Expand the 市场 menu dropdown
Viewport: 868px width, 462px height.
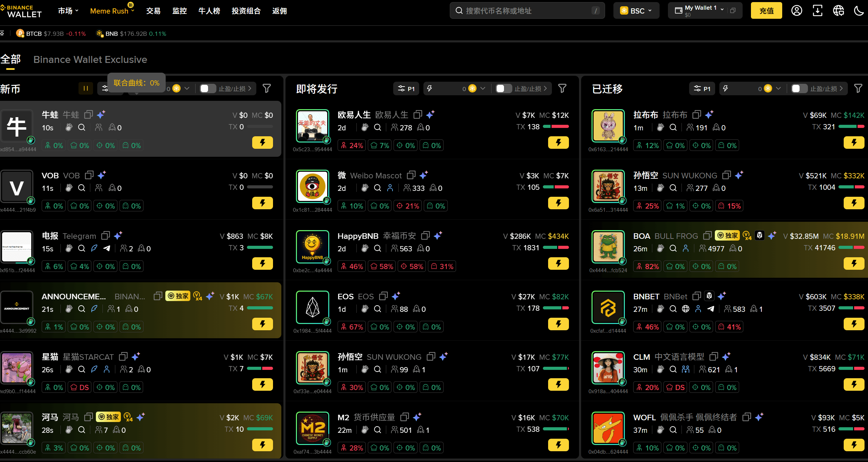coord(68,11)
